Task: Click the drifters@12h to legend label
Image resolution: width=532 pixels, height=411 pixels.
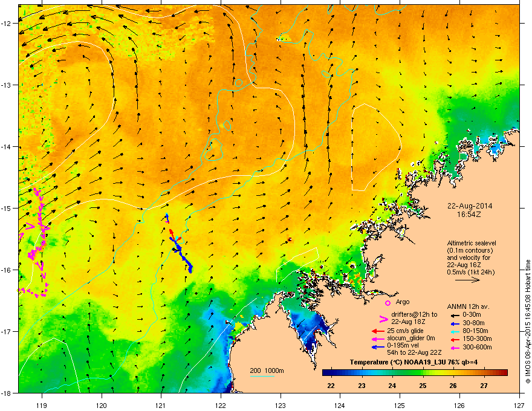Action: pos(414,315)
